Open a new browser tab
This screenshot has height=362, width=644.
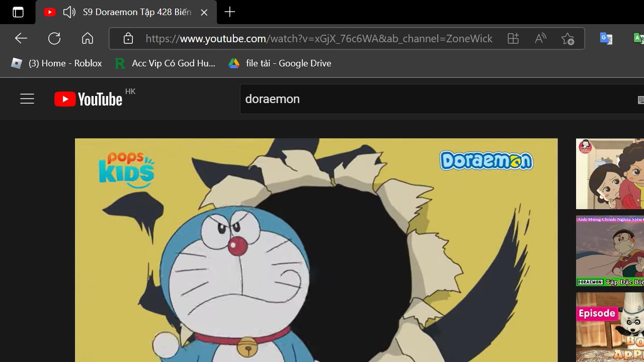[229, 12]
